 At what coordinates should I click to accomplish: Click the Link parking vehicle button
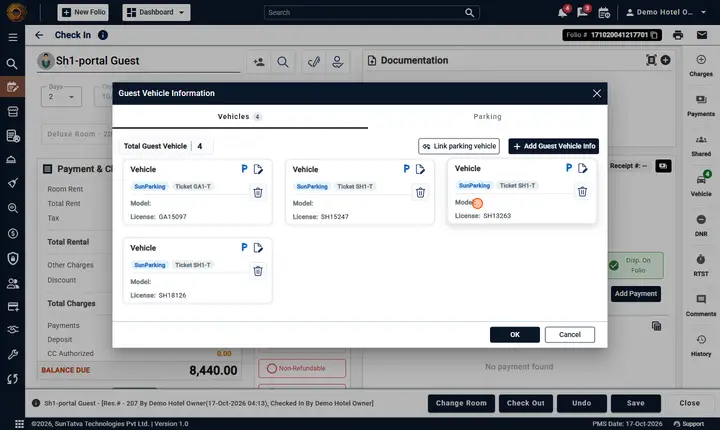pyautogui.click(x=459, y=146)
